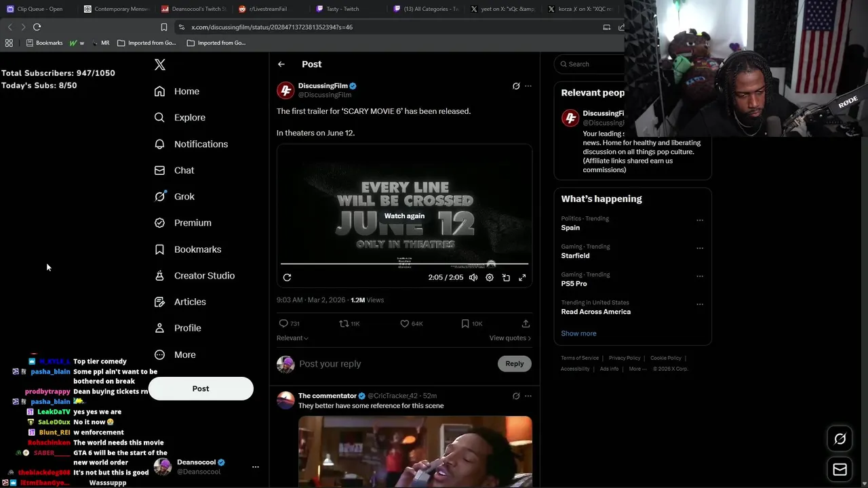Open Read Across America trend
Image resolution: width=868 pixels, height=488 pixels.
point(595,312)
